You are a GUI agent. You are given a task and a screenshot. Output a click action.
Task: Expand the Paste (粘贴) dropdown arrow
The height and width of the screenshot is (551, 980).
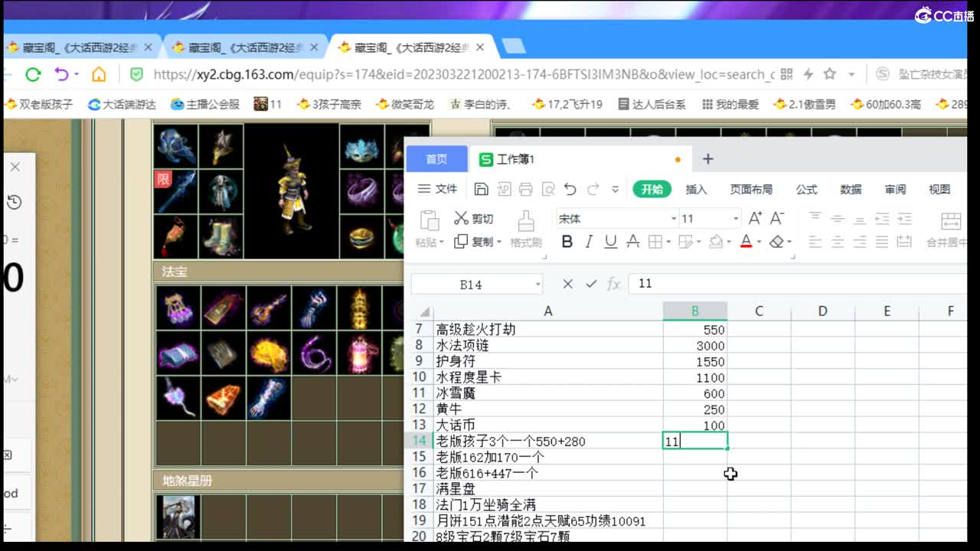tap(442, 243)
